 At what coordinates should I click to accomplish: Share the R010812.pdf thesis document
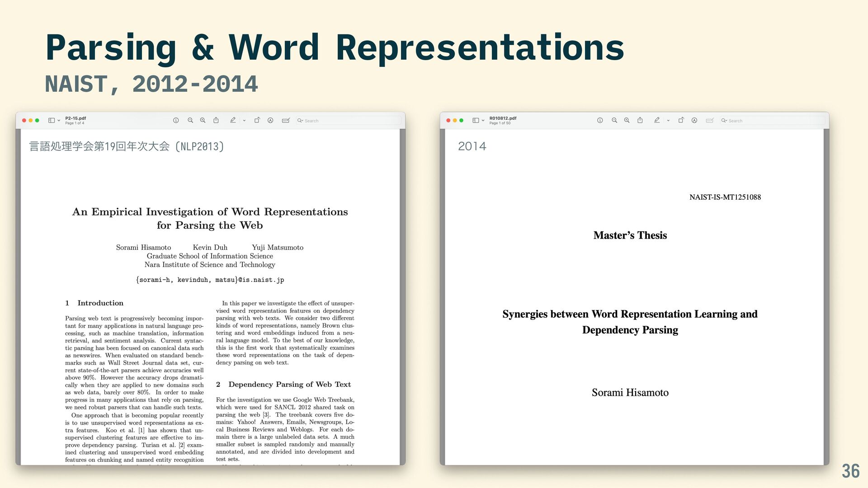coord(640,120)
